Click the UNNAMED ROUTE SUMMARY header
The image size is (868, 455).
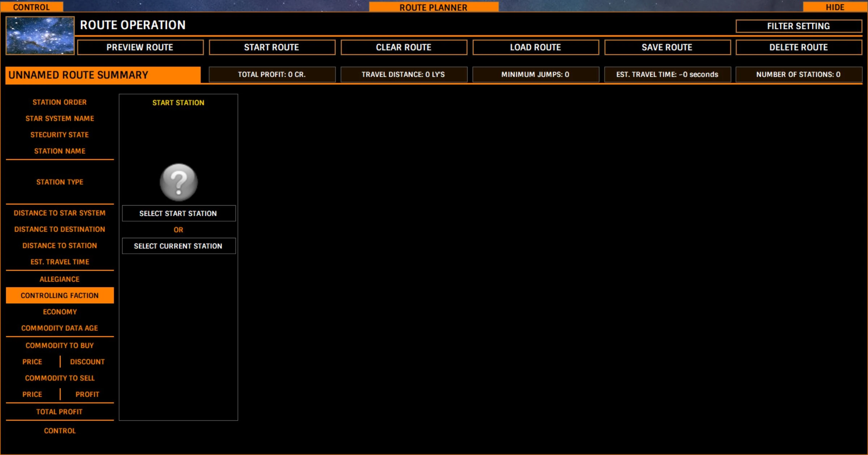(103, 75)
